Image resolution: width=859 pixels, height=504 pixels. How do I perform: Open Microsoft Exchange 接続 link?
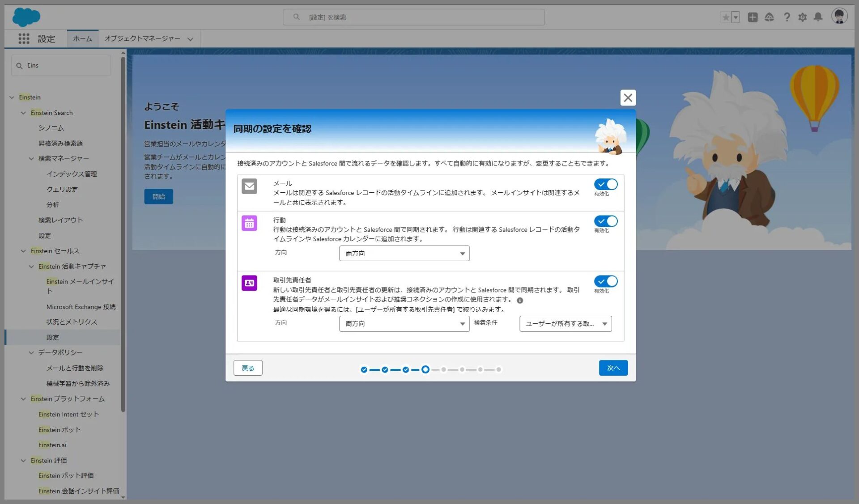pyautogui.click(x=81, y=307)
